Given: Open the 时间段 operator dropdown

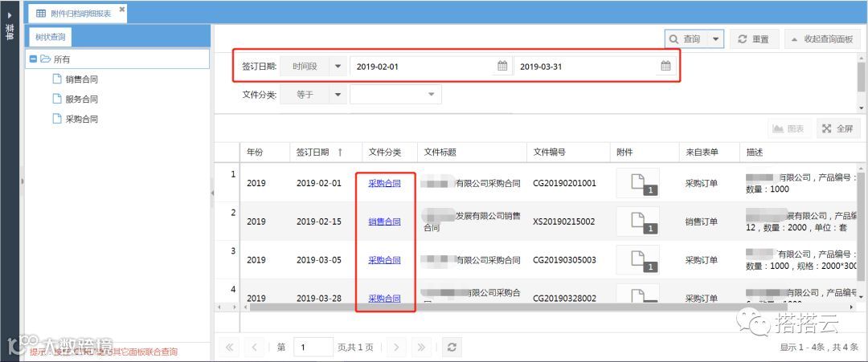Looking at the screenshot, I should coord(338,67).
